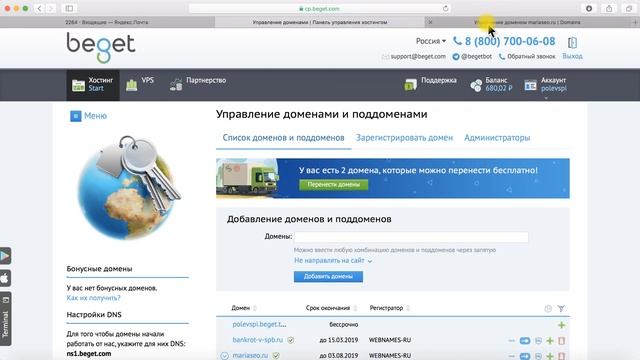Click minus icon in bankrot-v-spb.ru row

[511, 340]
